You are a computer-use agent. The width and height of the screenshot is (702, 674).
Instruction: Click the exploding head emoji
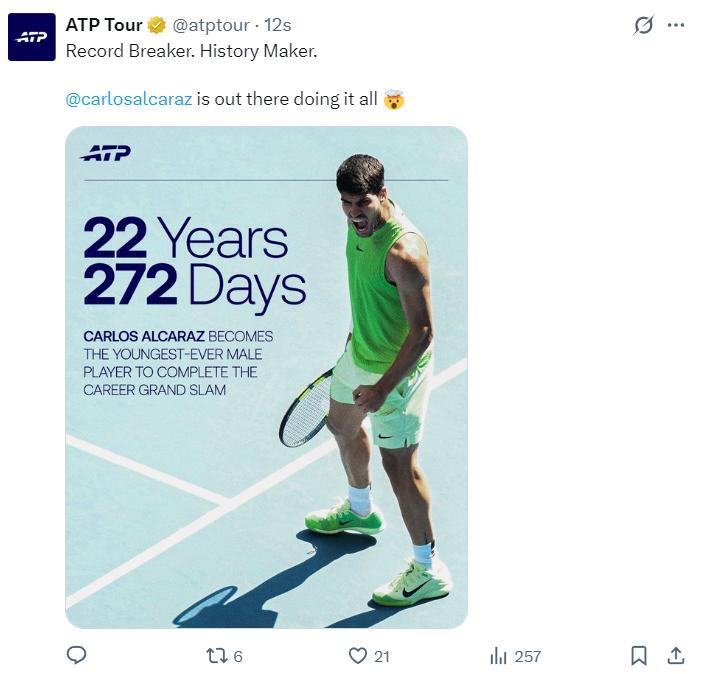(394, 100)
